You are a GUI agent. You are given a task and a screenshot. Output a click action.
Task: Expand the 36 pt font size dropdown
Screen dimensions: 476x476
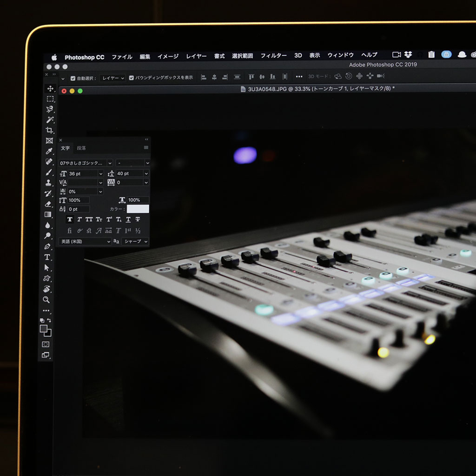pyautogui.click(x=100, y=173)
